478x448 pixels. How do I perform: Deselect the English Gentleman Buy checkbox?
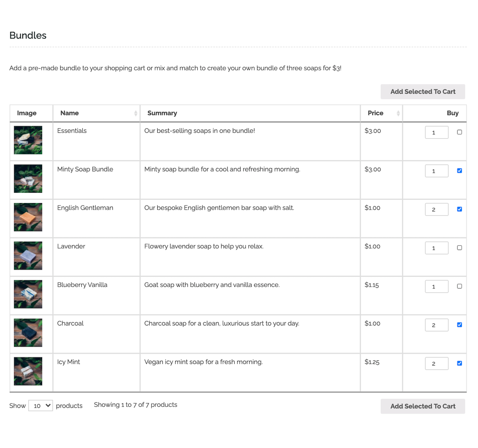459,209
